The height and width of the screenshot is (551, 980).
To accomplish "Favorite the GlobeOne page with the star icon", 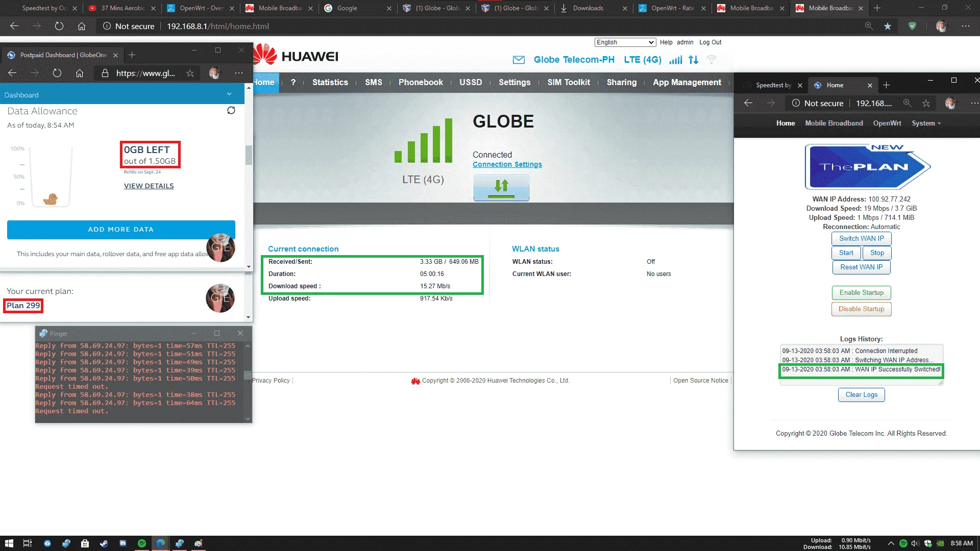I will click(x=190, y=73).
